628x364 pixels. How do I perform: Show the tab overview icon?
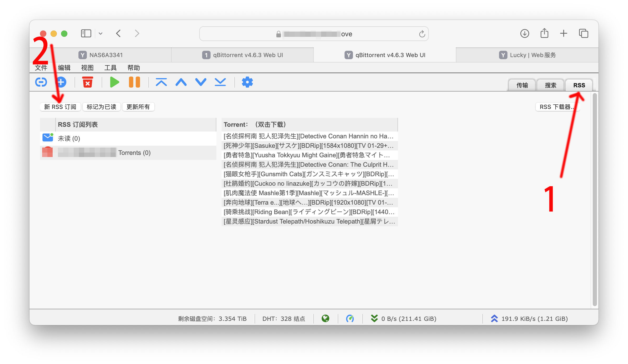click(584, 33)
